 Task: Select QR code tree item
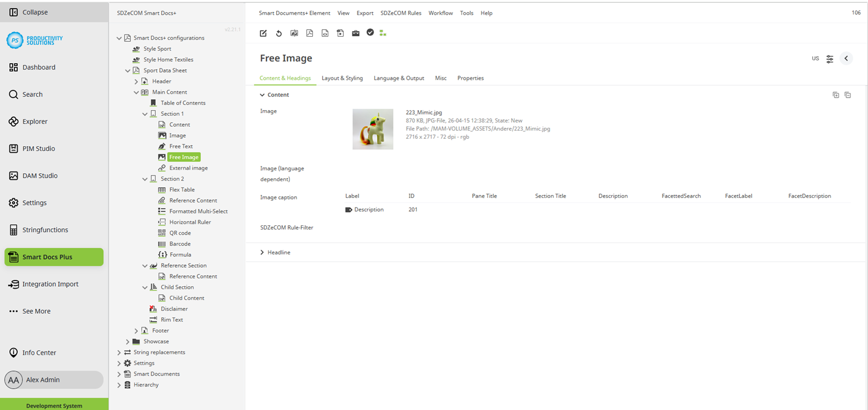180,233
